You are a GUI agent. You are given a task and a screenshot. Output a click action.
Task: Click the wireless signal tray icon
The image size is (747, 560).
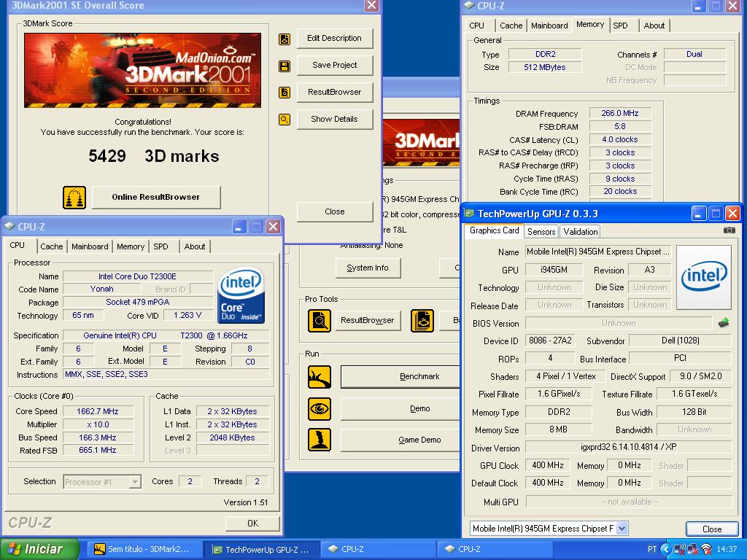(706, 550)
